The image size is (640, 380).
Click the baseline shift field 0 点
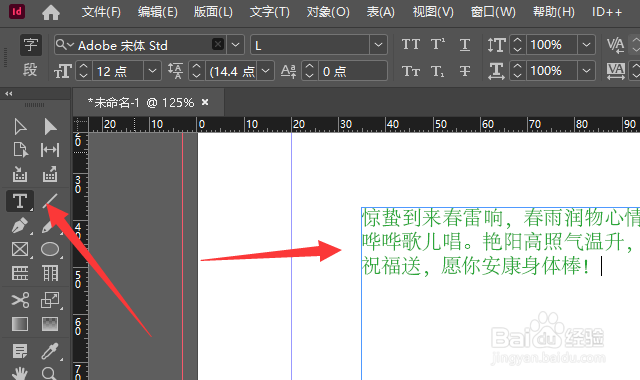click(352, 71)
